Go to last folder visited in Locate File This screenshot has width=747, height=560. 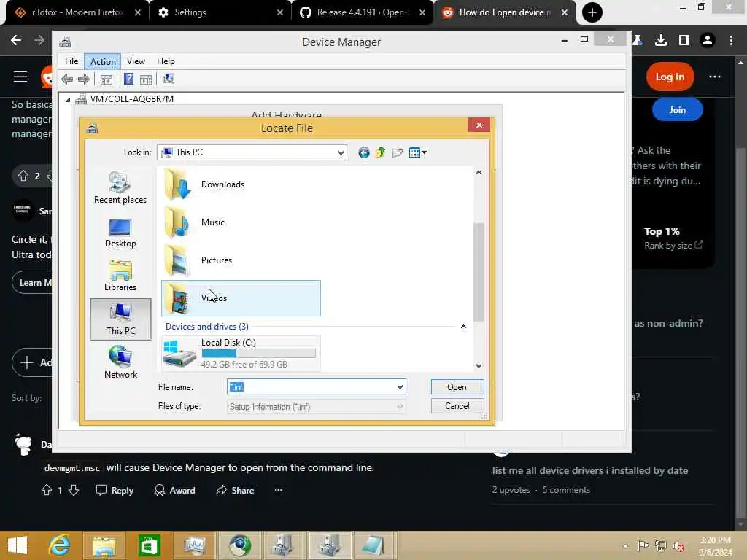(x=363, y=152)
